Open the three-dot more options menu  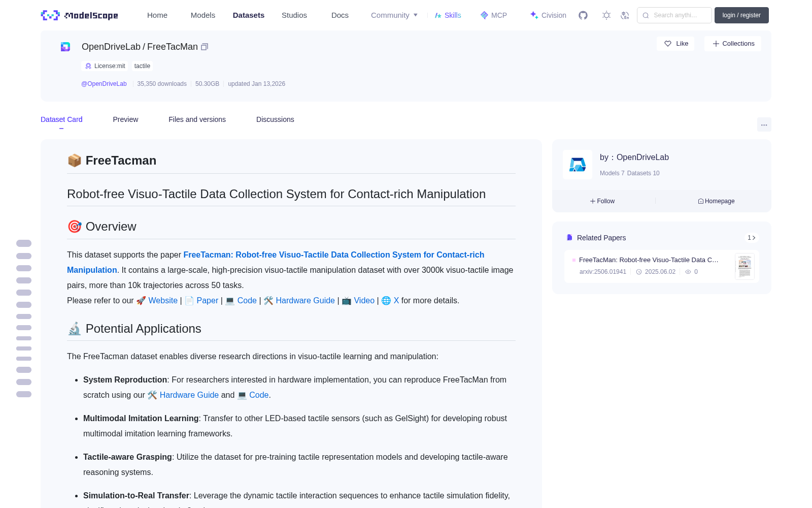click(764, 124)
